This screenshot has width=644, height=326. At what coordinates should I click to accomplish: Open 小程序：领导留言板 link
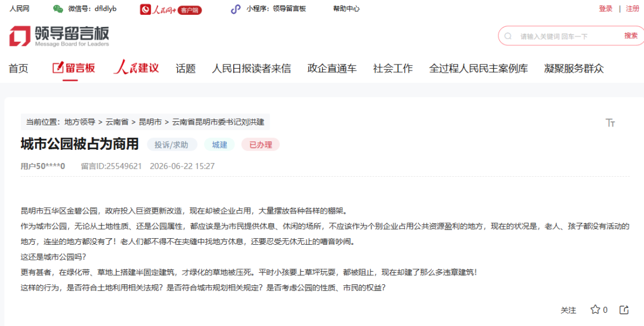[276, 8]
